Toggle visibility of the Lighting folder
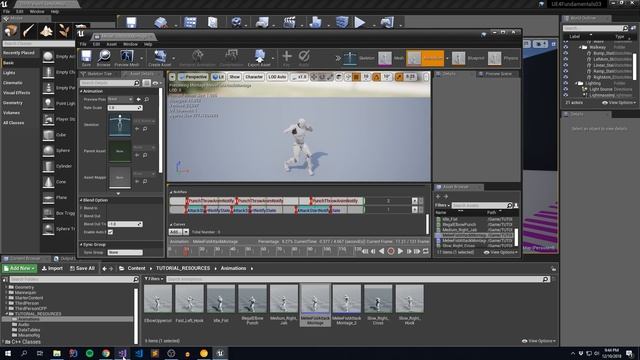640x360 pixels. (566, 83)
